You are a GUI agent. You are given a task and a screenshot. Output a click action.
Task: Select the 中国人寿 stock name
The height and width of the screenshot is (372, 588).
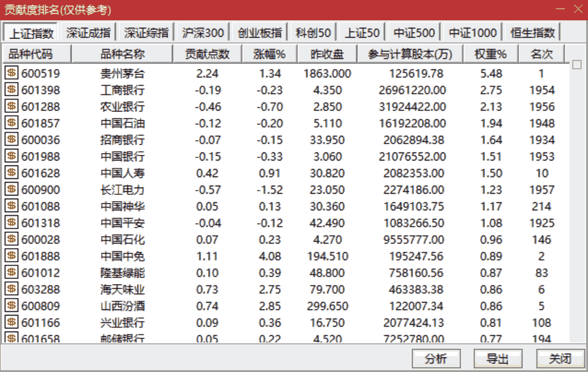[122, 173]
